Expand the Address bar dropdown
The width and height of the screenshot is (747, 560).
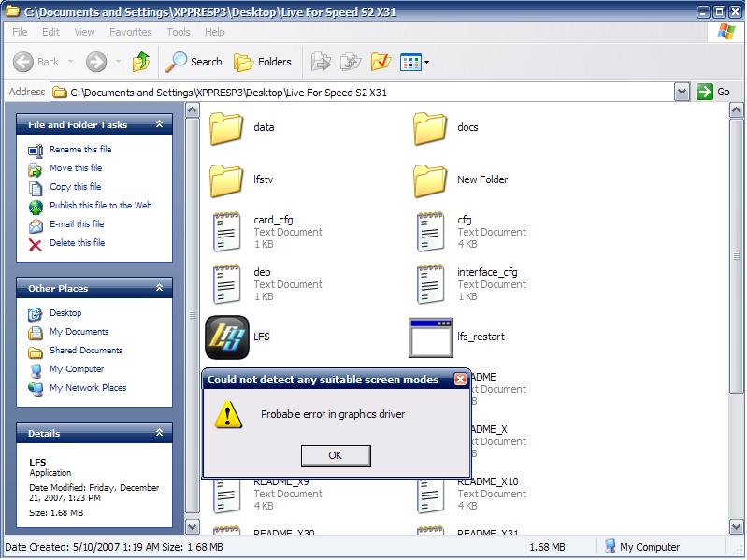pyautogui.click(x=682, y=92)
